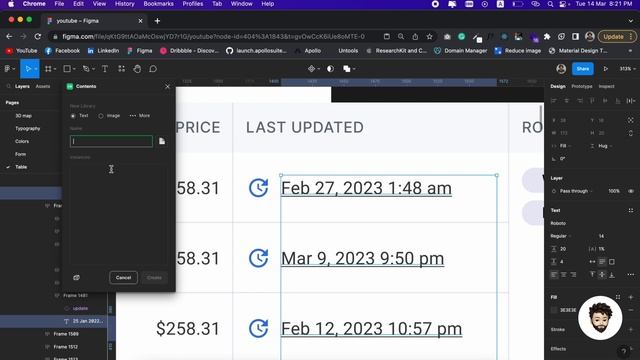The height and width of the screenshot is (360, 640).
Task: Click the boolean groups icon in toolbar
Action: [347, 69]
